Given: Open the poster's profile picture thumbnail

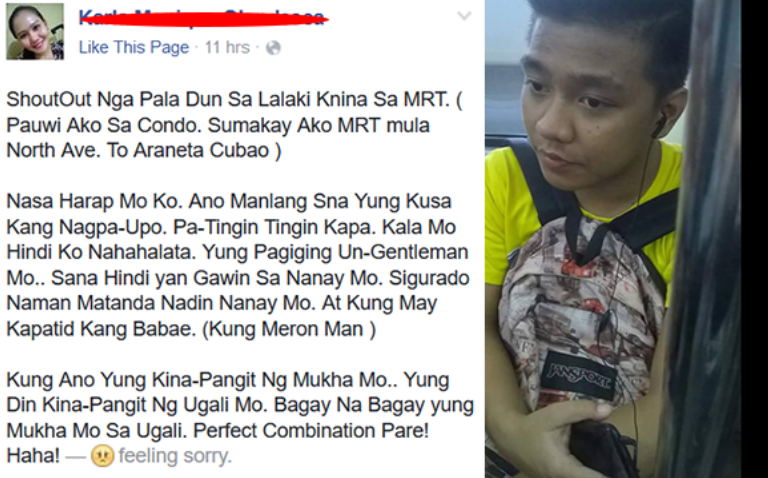Looking at the screenshot, I should 35,31.
